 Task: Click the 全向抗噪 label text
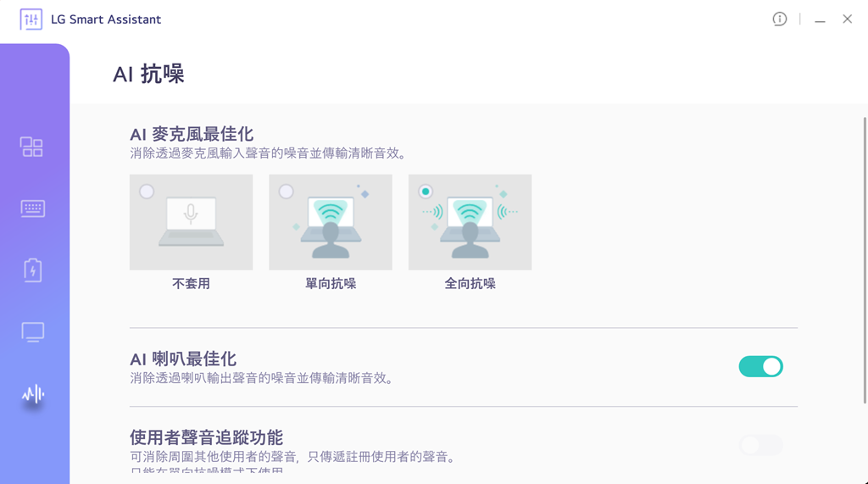[x=470, y=283]
